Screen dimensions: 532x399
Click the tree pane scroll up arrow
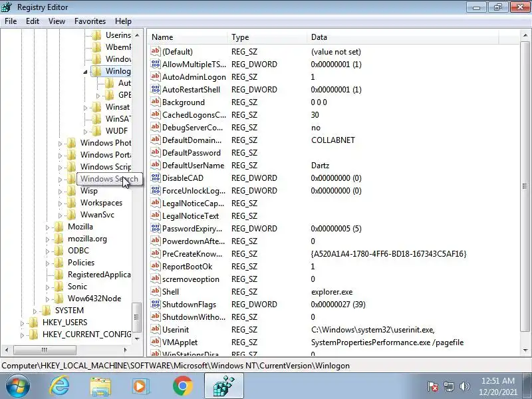click(x=137, y=35)
